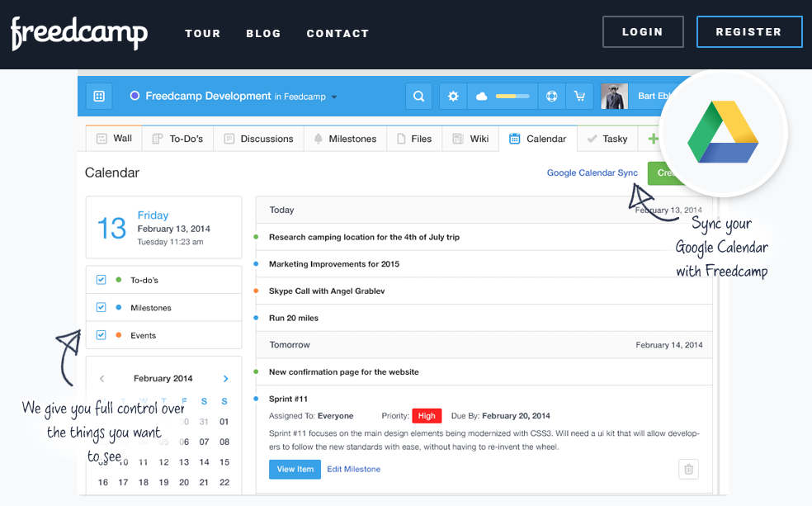Click the View Item button
The width and height of the screenshot is (812, 506).
point(295,469)
